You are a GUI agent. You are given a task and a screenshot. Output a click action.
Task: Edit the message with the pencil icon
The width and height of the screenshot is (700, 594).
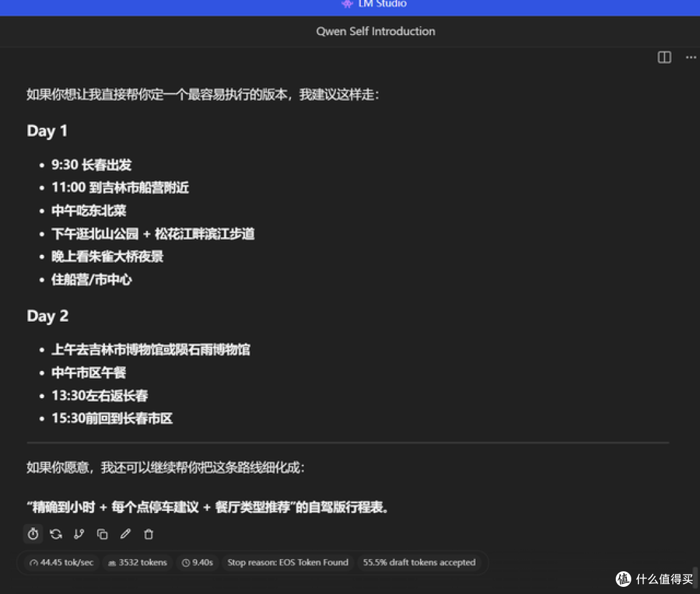[126, 534]
